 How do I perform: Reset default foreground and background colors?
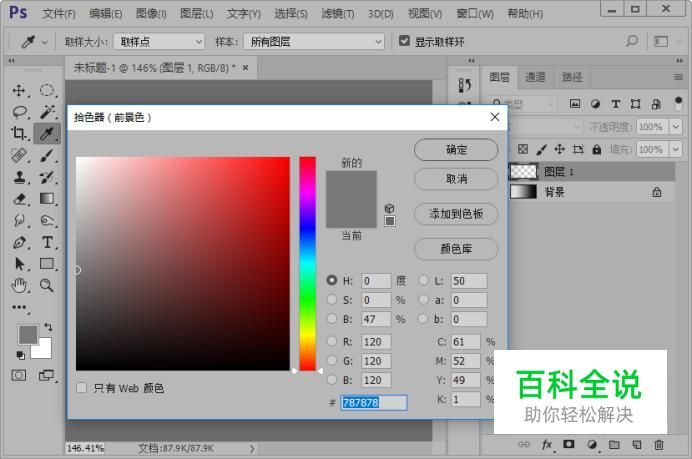[20, 355]
